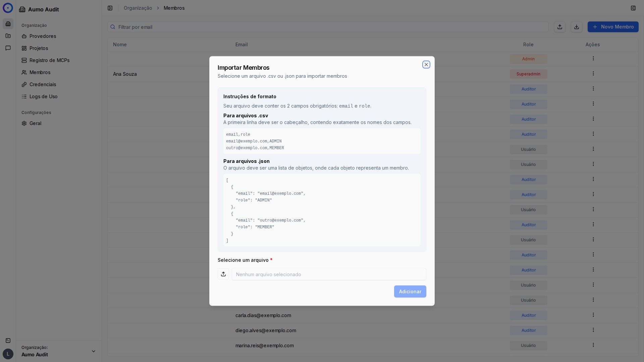This screenshot has width=644, height=362.
Task: Click the Membros people icon in sidebar
Action: tap(24, 72)
